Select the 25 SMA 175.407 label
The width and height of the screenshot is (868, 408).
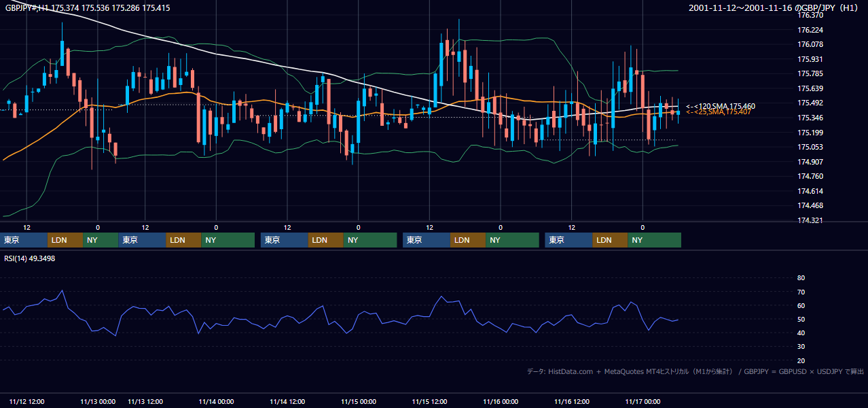coord(719,112)
